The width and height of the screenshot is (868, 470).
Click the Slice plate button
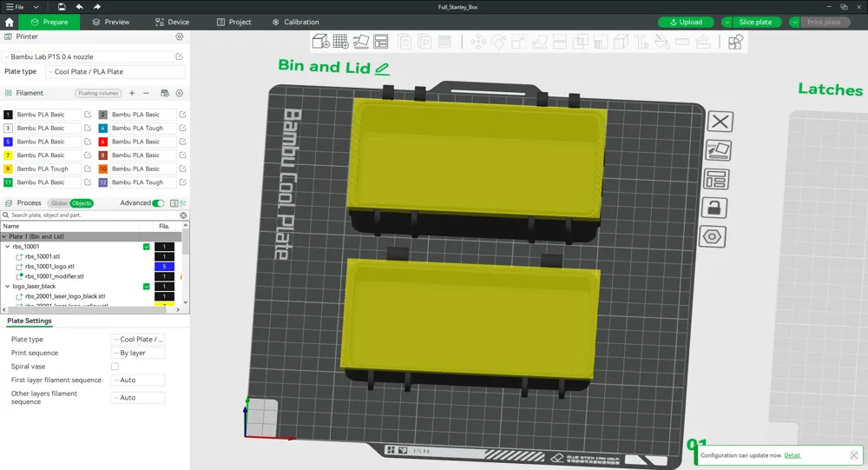pos(756,23)
